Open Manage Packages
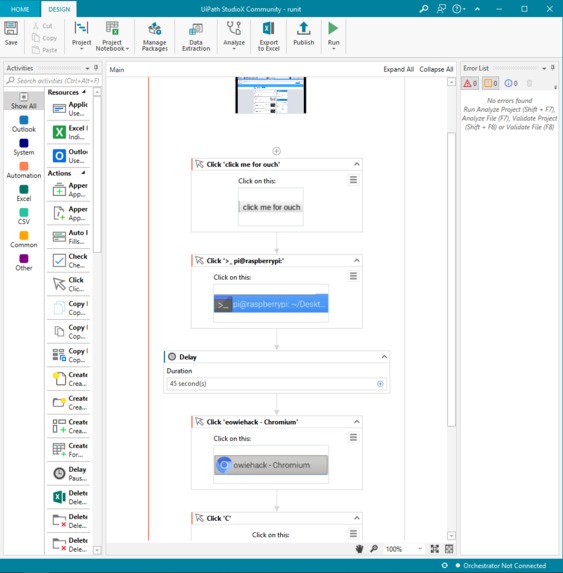The height and width of the screenshot is (573, 563). [x=155, y=36]
